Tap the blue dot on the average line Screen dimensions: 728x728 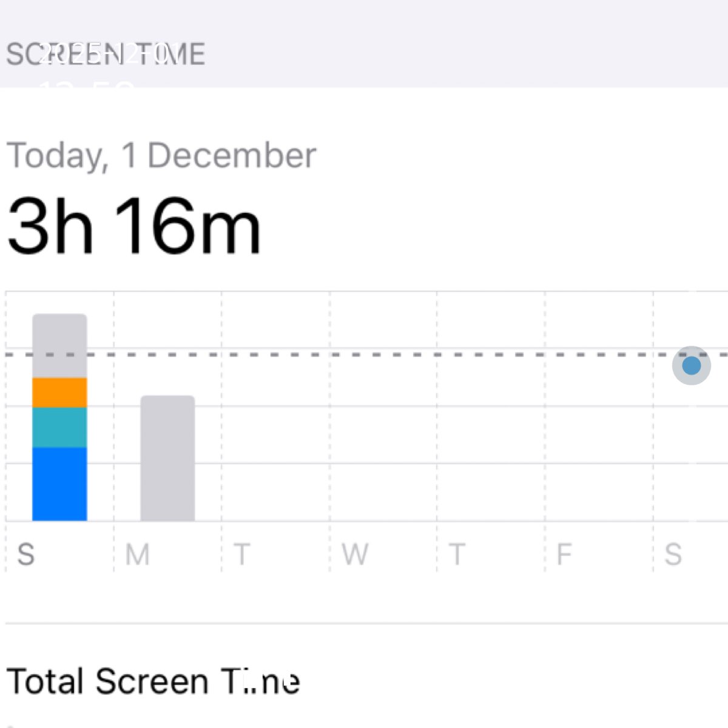[691, 365]
